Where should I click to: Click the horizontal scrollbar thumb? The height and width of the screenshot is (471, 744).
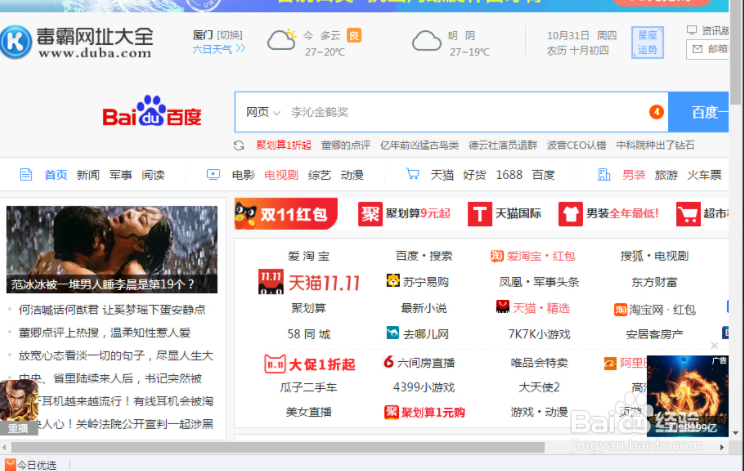point(278,447)
